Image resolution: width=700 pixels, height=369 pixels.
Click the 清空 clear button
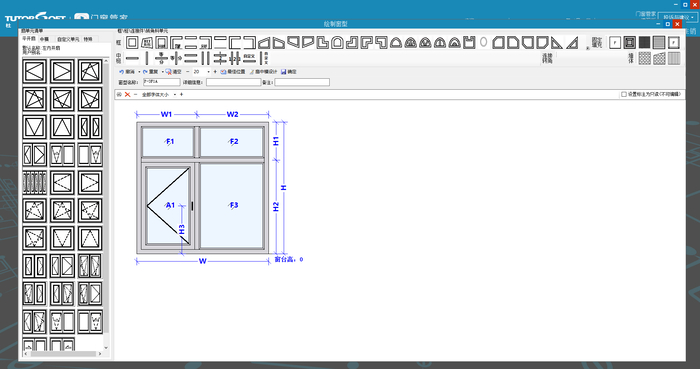click(x=174, y=72)
